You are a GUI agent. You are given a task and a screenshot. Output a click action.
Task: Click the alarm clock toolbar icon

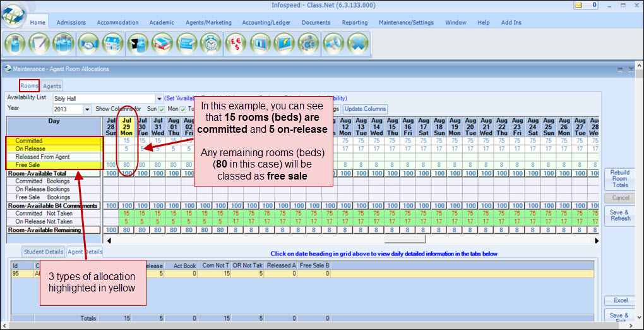(x=209, y=44)
